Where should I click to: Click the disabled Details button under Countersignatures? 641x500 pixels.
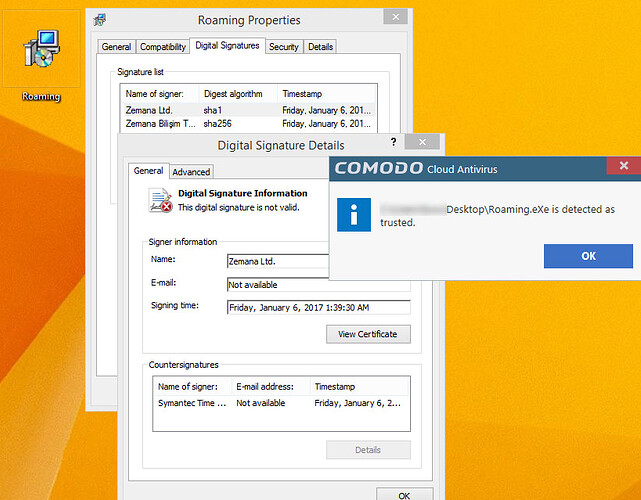tap(368, 450)
